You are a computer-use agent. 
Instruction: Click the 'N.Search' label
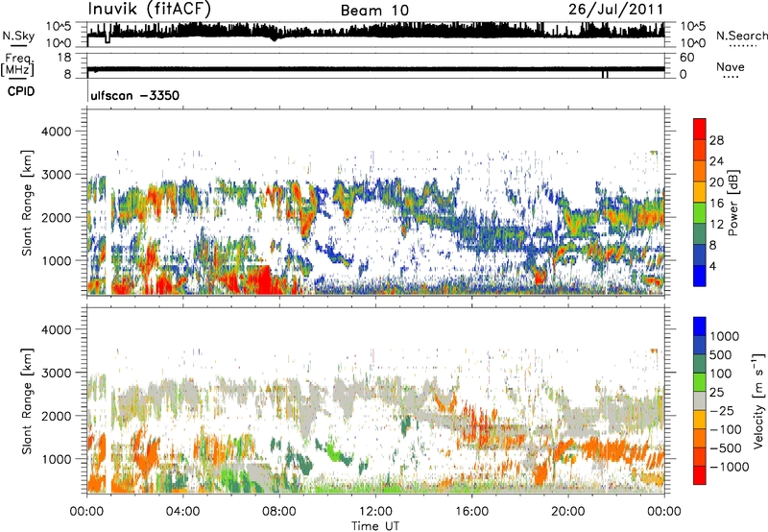click(741, 36)
